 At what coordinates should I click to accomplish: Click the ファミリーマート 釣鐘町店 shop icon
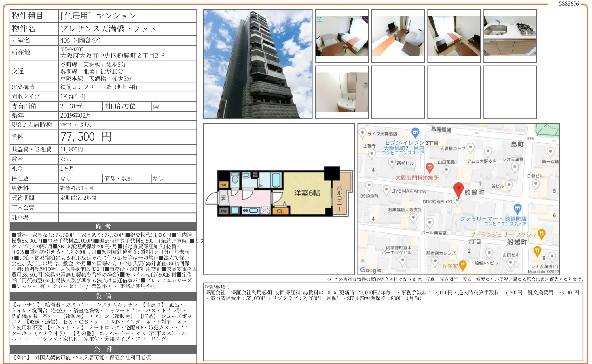click(x=517, y=208)
